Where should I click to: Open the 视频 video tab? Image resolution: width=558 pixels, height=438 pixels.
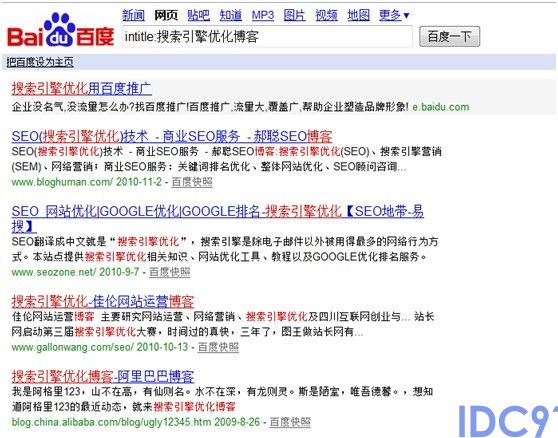(x=326, y=15)
